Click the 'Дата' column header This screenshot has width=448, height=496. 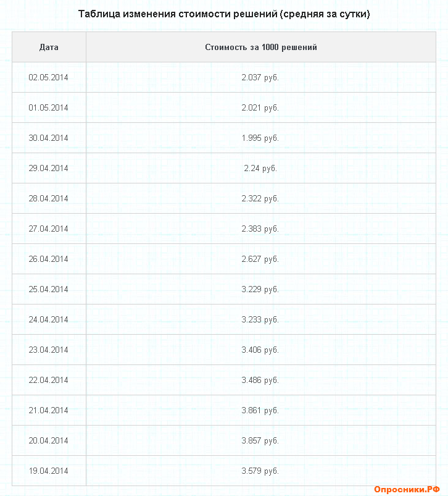tap(49, 47)
